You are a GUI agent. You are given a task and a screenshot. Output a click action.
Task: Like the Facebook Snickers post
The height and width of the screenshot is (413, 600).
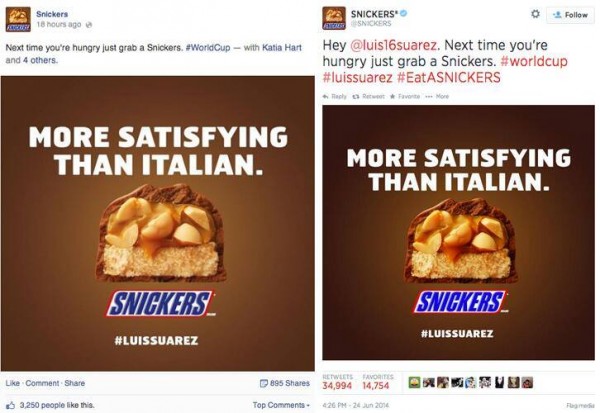coord(12,383)
